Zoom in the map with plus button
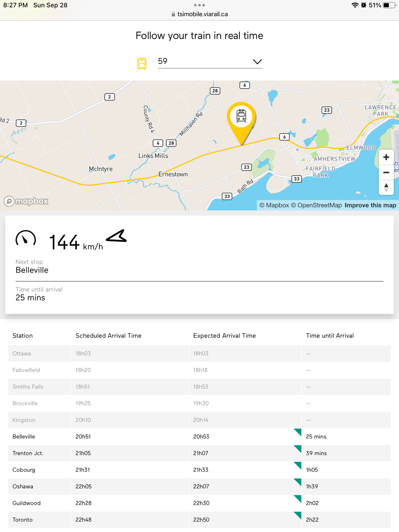 (386, 157)
